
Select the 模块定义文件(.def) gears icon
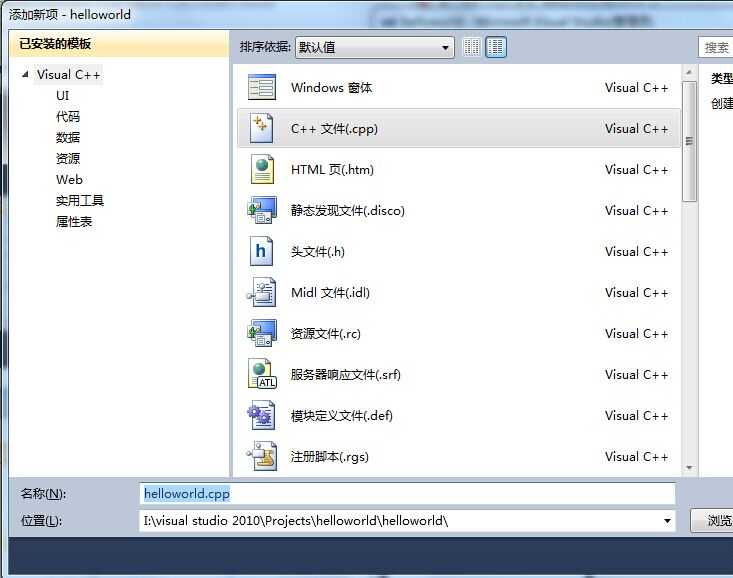tap(262, 415)
